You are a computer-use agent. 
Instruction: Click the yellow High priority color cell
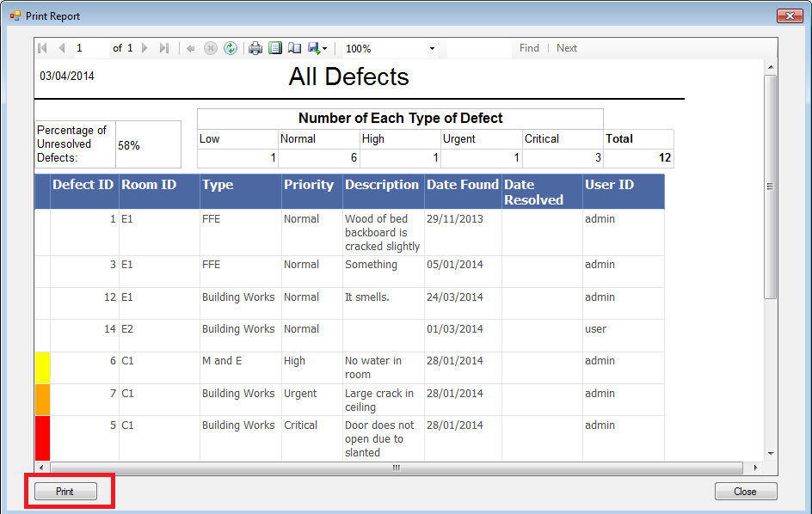pos(42,368)
